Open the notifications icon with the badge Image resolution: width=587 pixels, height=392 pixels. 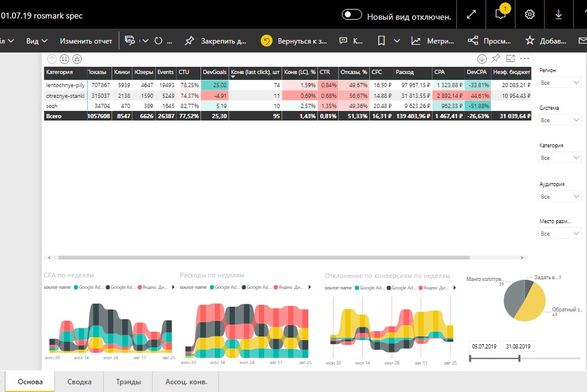[501, 14]
